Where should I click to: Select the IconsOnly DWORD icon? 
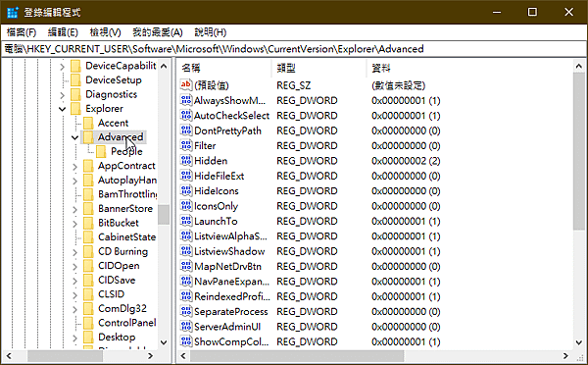[186, 205]
